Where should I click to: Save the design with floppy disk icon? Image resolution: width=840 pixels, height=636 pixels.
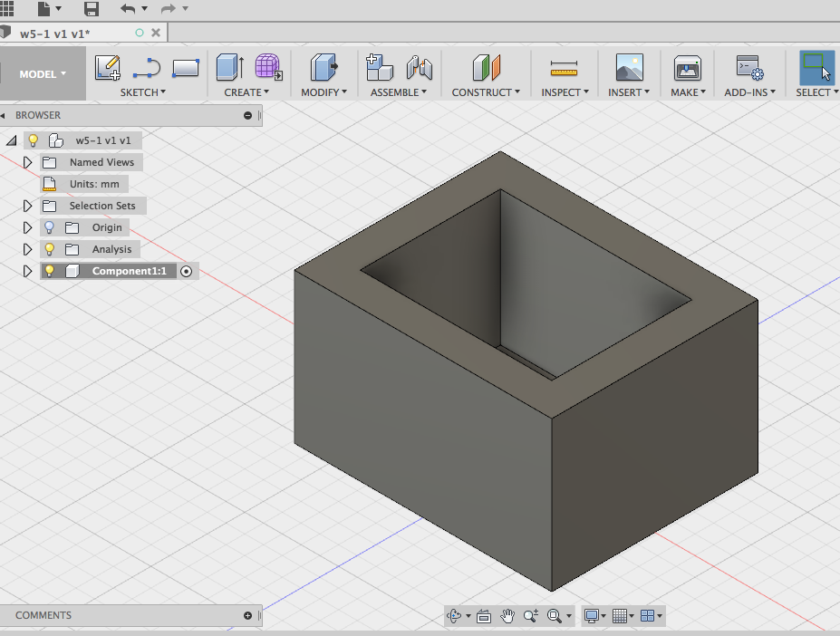point(92,8)
